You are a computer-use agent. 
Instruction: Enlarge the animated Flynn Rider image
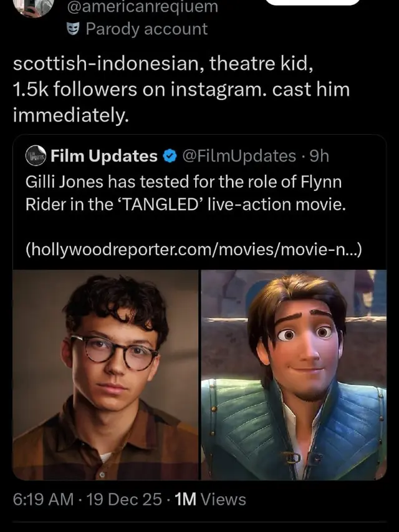294,375
